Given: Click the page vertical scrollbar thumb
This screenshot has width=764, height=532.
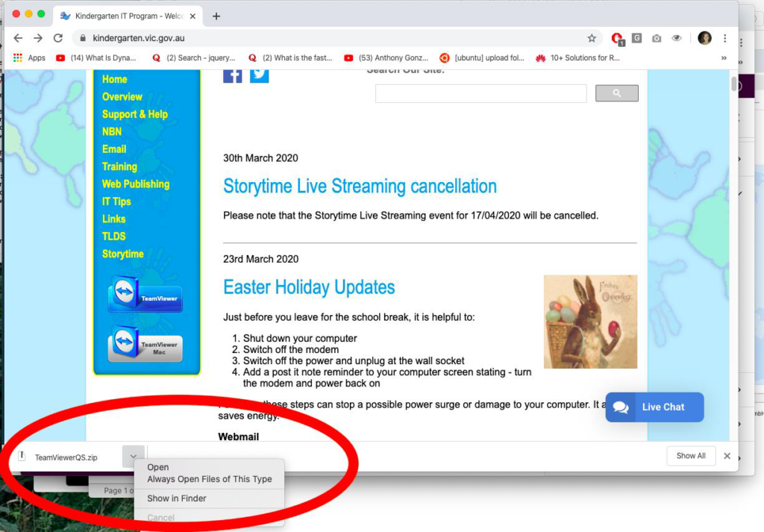Looking at the screenshot, I should click(734, 84).
